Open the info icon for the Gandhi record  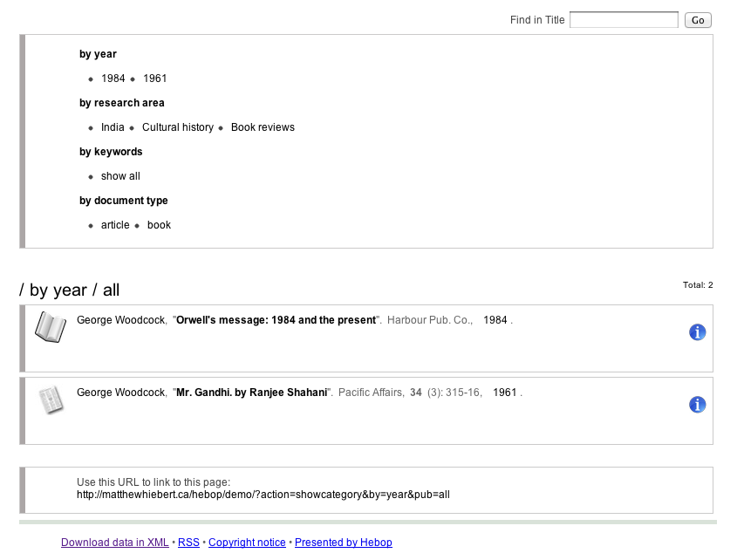[697, 405]
